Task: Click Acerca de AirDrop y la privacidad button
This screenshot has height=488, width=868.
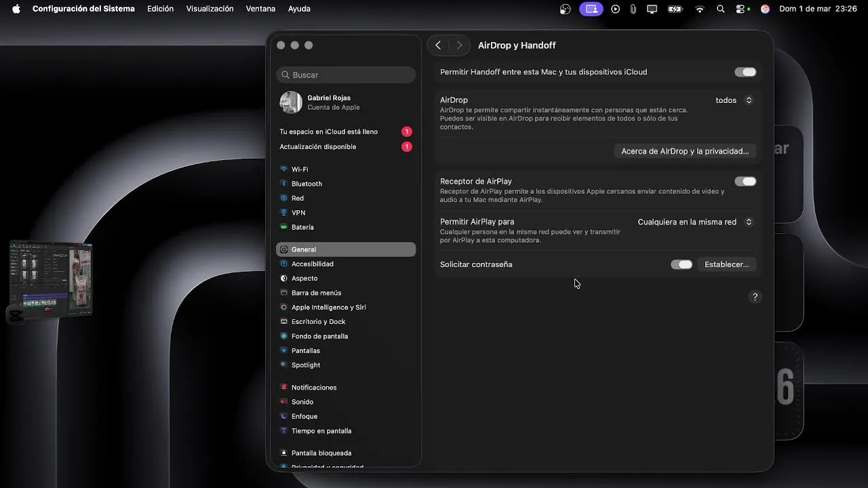Action: (685, 151)
